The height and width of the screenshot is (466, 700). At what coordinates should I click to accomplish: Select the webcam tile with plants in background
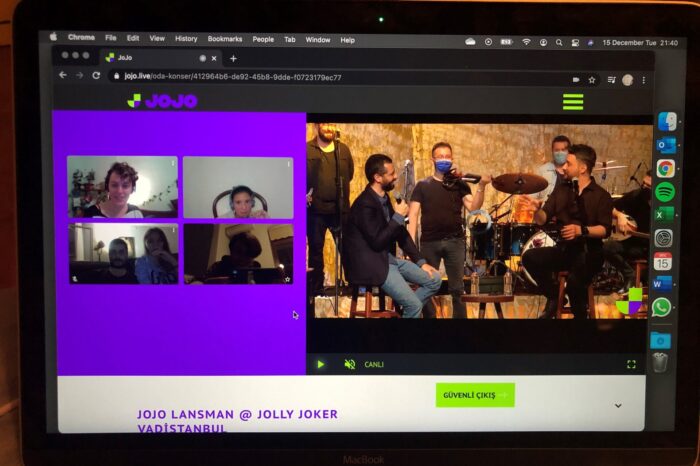click(122, 187)
